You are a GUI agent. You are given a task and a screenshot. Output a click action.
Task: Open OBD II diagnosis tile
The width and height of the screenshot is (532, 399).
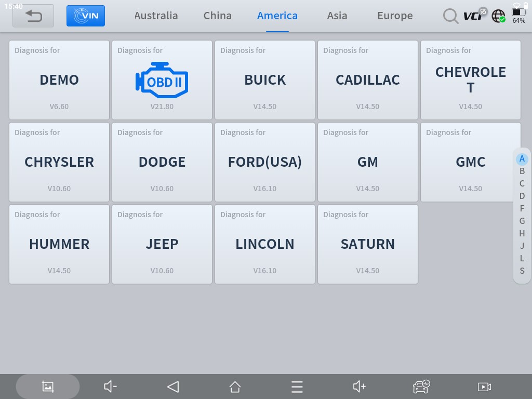click(162, 80)
